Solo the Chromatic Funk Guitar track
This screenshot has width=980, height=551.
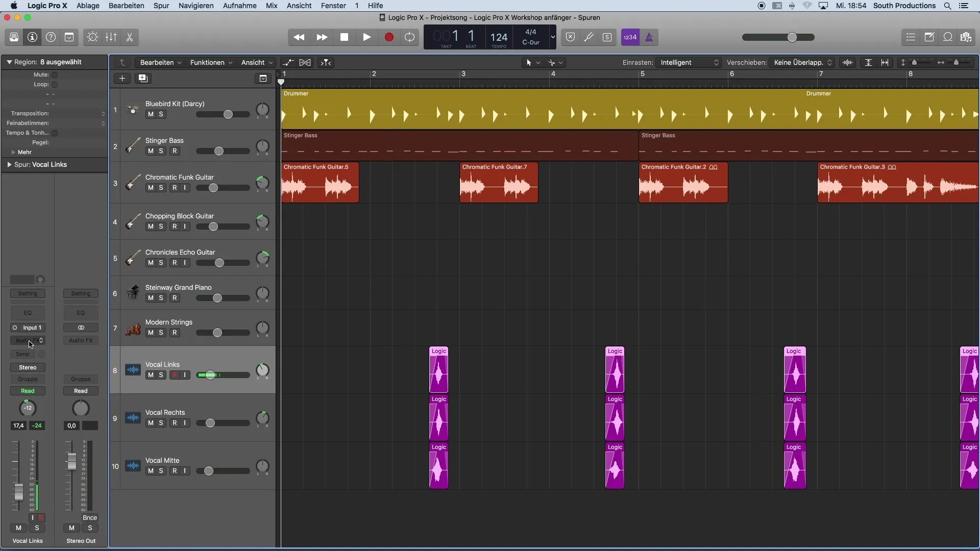[x=161, y=188]
